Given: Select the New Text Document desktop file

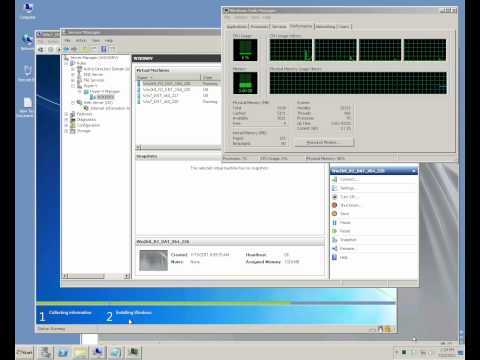Looking at the screenshot, I should coord(27,107).
